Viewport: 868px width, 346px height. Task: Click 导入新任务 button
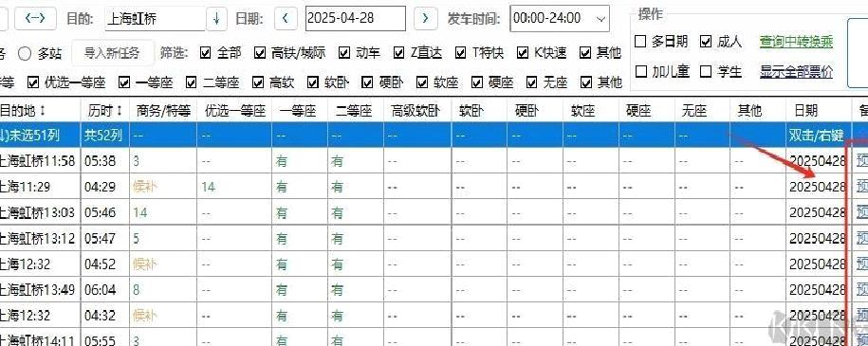(x=112, y=53)
